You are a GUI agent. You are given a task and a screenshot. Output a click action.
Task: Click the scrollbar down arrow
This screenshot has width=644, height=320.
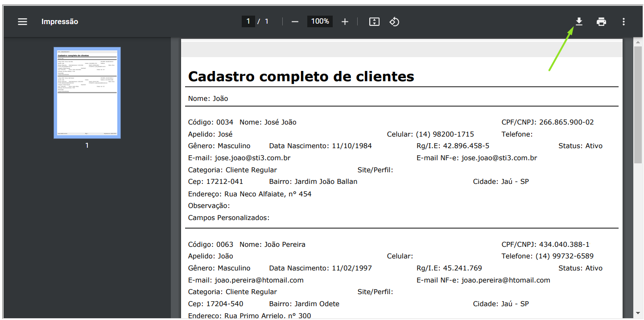click(638, 314)
